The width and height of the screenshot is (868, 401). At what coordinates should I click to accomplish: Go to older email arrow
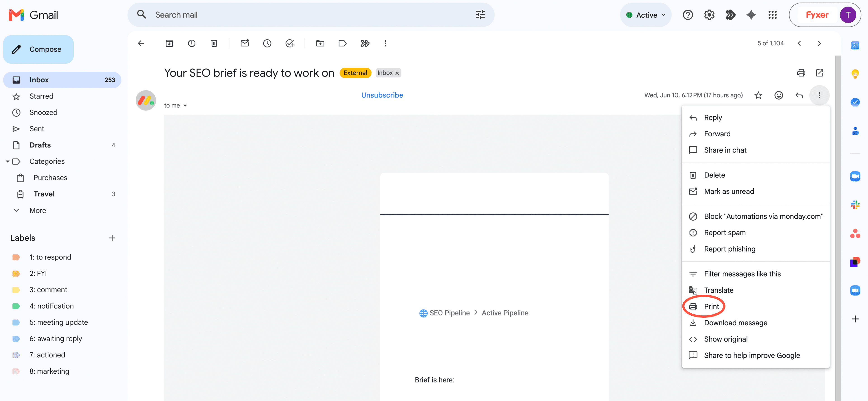(x=819, y=43)
